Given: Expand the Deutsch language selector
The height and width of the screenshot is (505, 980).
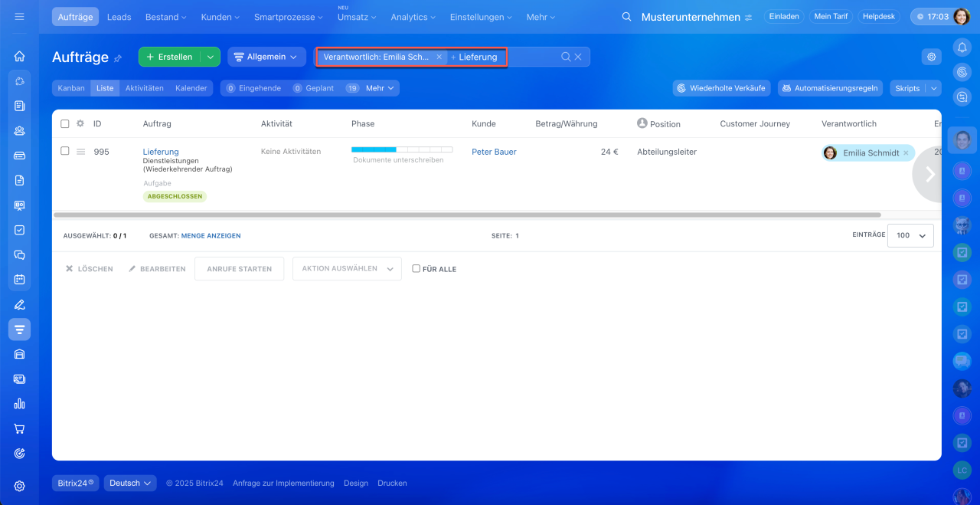Looking at the screenshot, I should click(x=130, y=483).
